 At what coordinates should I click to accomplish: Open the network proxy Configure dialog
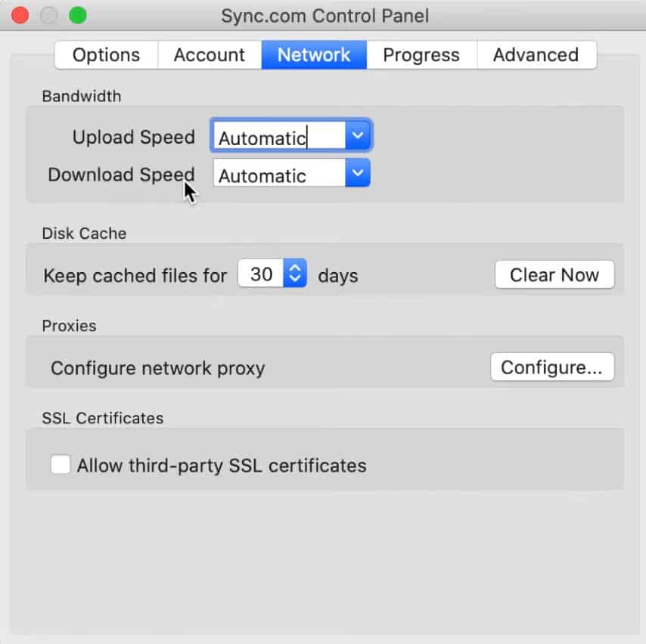click(x=552, y=367)
